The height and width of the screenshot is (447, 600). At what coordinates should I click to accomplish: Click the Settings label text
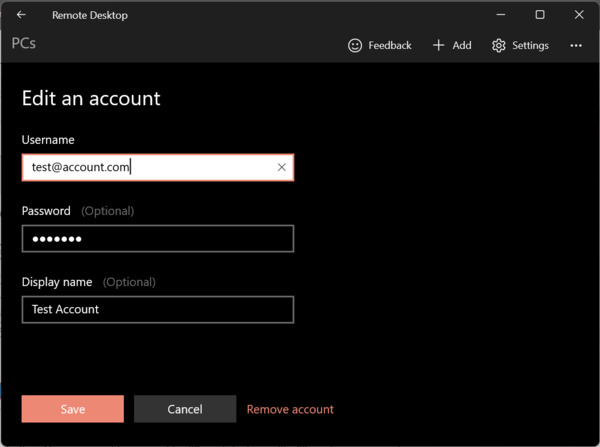[530, 46]
